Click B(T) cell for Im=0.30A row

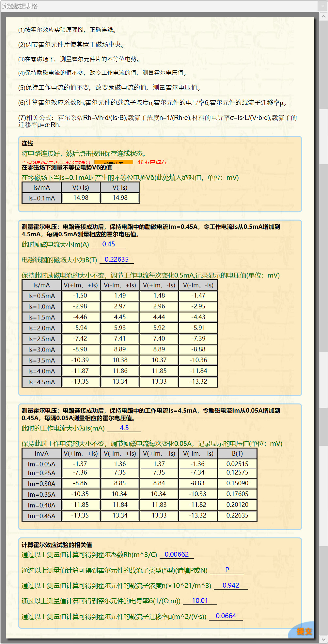pos(237,483)
